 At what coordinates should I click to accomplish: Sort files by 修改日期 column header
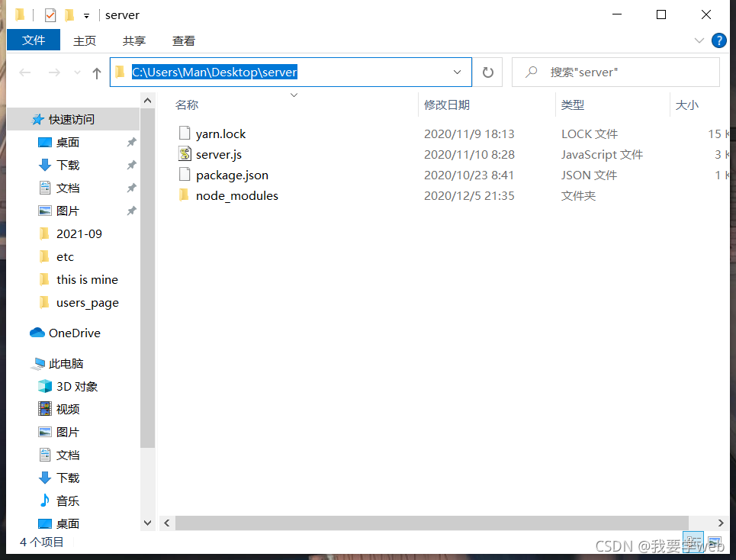tap(447, 105)
